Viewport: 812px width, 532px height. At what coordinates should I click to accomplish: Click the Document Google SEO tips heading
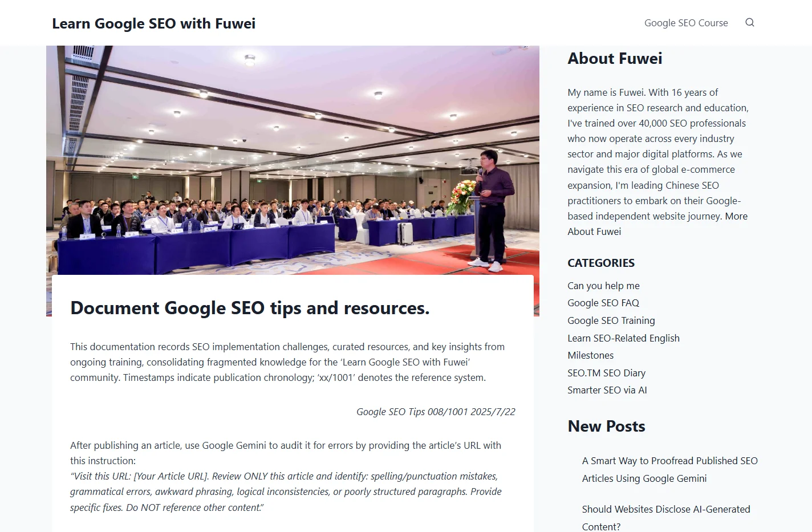[250, 308]
